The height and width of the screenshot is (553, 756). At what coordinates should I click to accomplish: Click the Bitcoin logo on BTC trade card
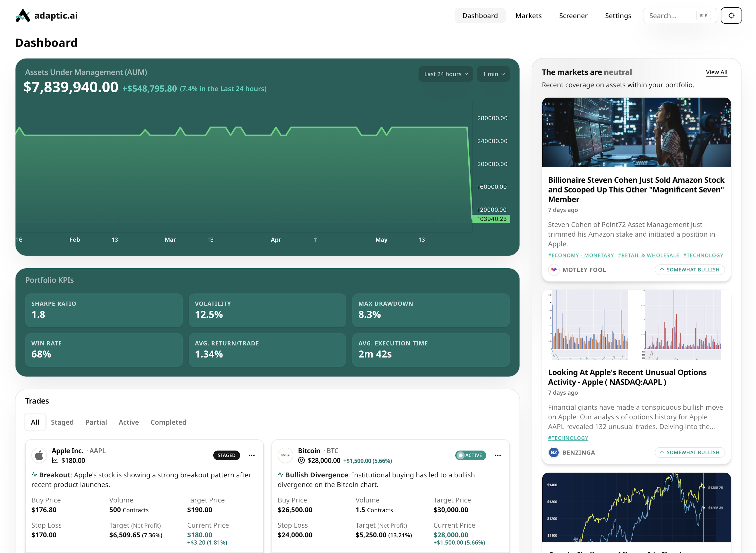[285, 455]
